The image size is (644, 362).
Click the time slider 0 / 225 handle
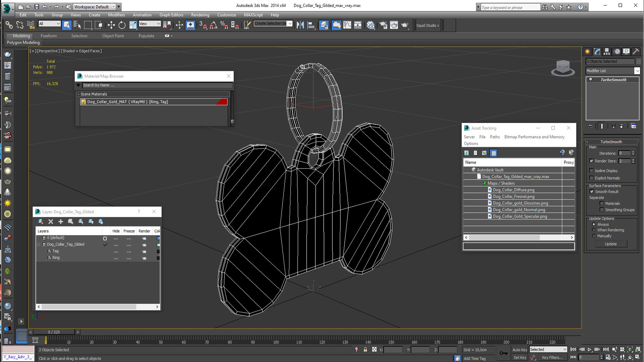pyautogui.click(x=54, y=332)
